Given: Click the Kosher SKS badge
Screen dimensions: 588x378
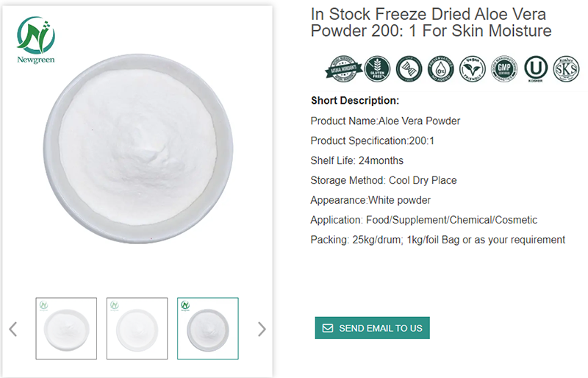Looking at the screenshot, I should (566, 68).
